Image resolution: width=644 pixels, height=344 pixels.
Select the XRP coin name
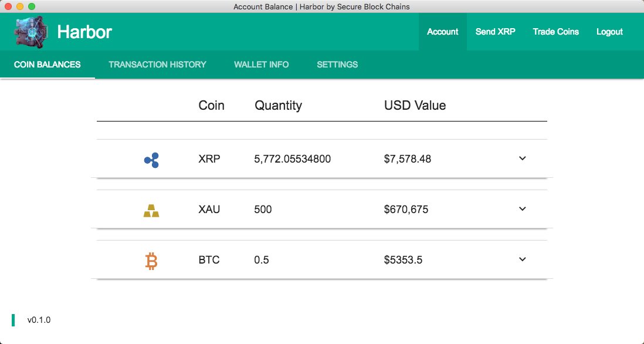tap(209, 158)
